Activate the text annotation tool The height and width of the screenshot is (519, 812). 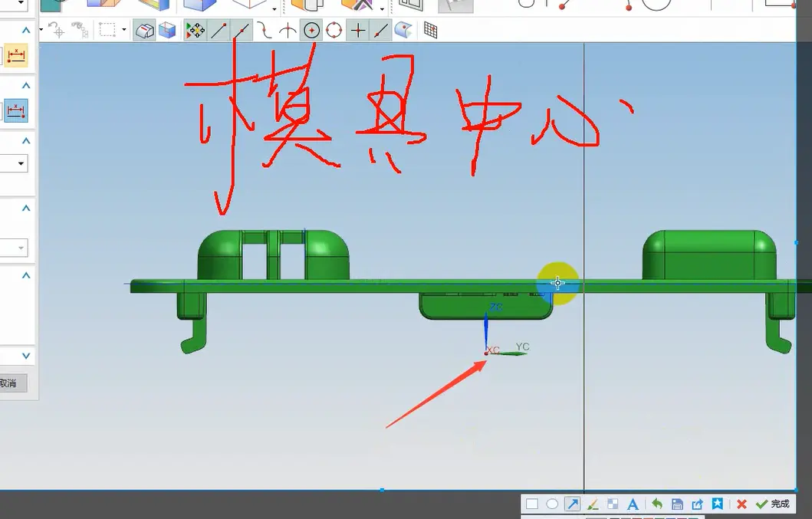pos(633,504)
